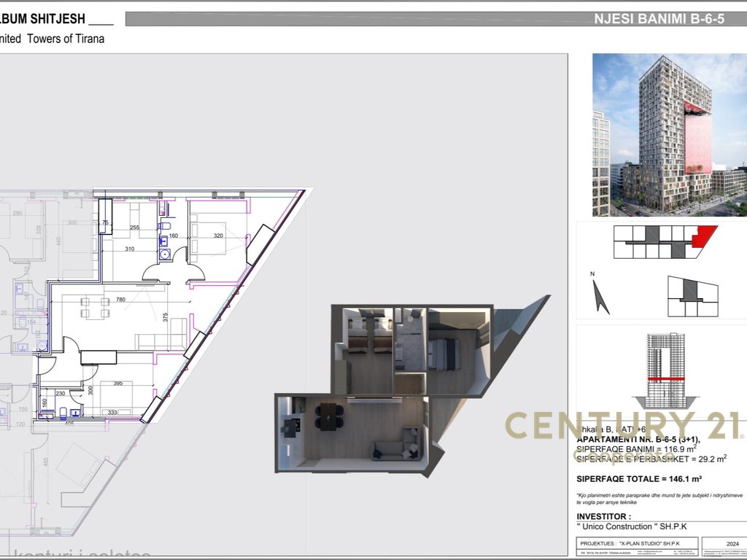Viewport: 747px width, 560px height.
Task: Click the Towers of Tirana subtitle
Action: pos(66,39)
